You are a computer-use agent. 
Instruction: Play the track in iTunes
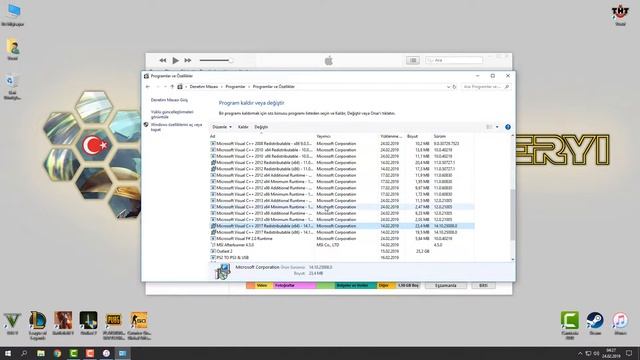click(176, 60)
